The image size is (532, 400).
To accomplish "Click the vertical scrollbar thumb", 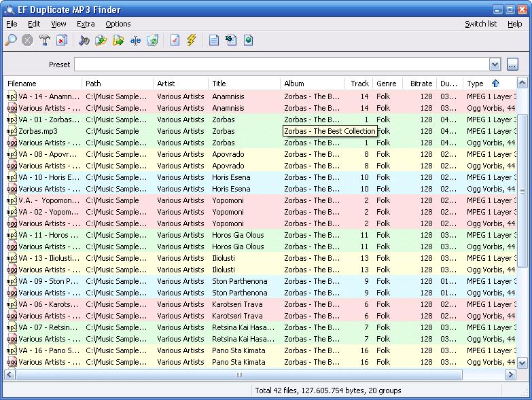I will [x=522, y=191].
